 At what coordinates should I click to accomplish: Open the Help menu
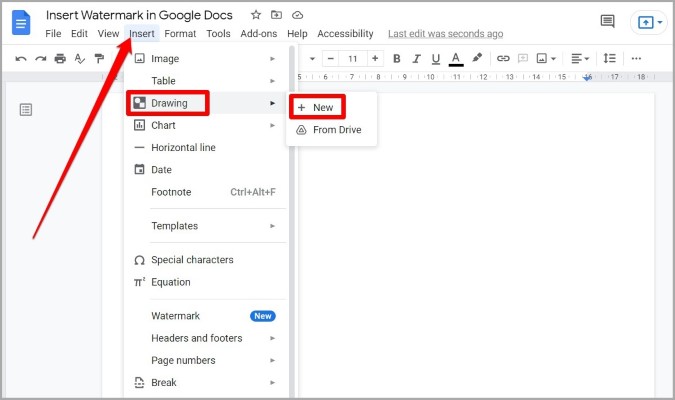click(297, 34)
